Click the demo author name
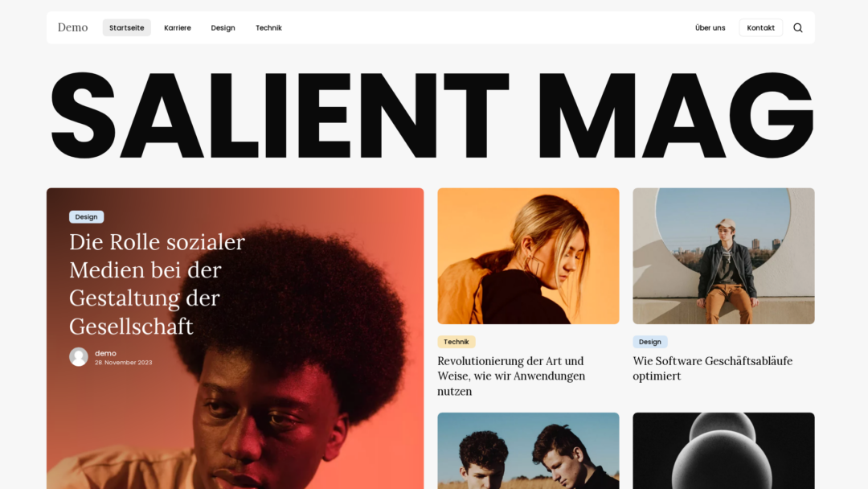This screenshot has height=489, width=868. pos(106,353)
